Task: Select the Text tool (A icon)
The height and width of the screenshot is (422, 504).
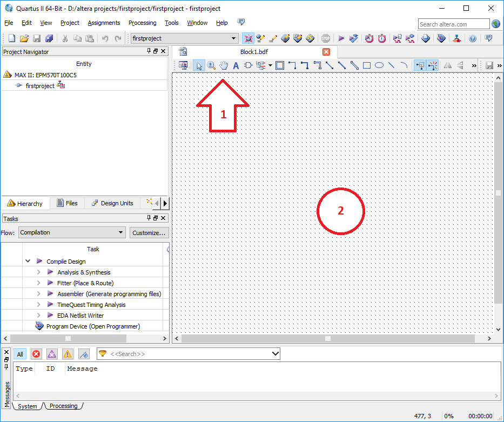Action: [x=236, y=65]
